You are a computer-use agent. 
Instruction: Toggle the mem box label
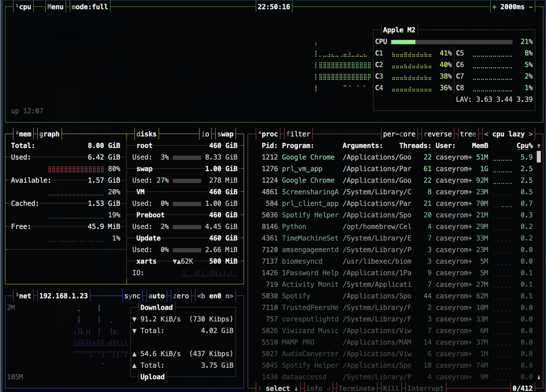[23, 134]
